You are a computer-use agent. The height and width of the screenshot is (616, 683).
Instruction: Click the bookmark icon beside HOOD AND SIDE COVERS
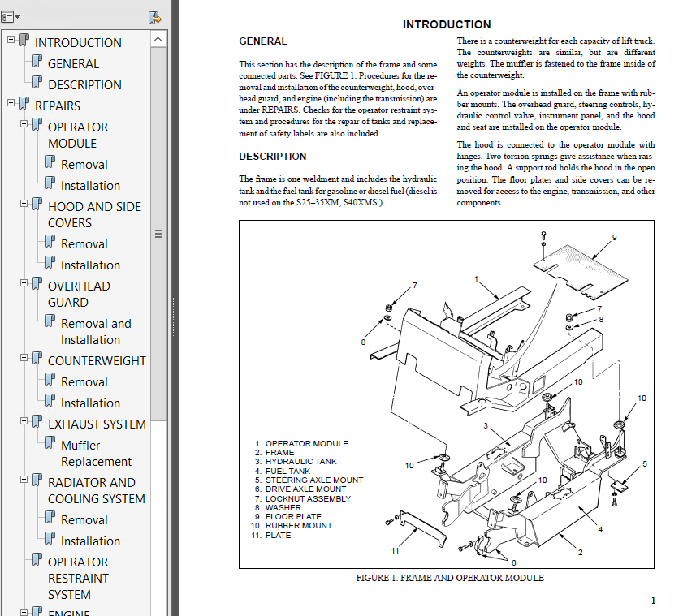point(37,205)
